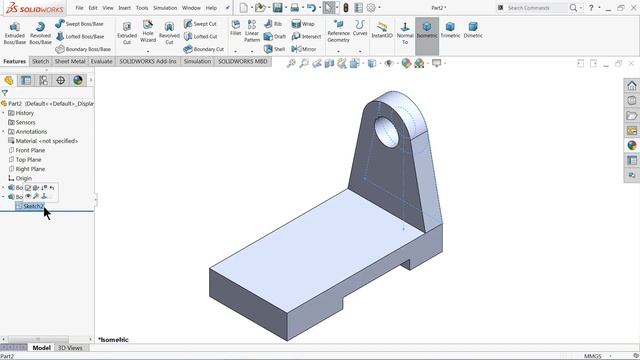Click the Mirror feature tool

(x=304, y=49)
